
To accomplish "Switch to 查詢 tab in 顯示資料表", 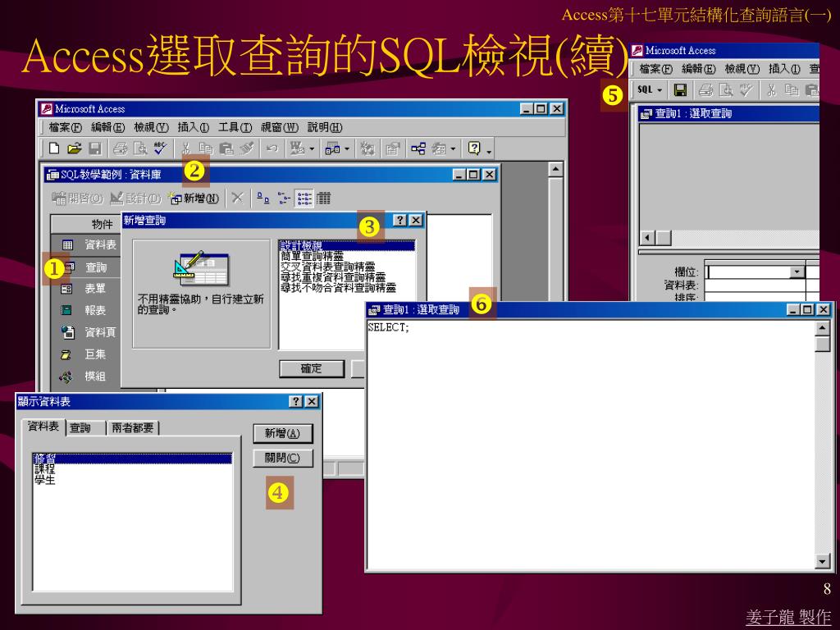I will coord(85,427).
